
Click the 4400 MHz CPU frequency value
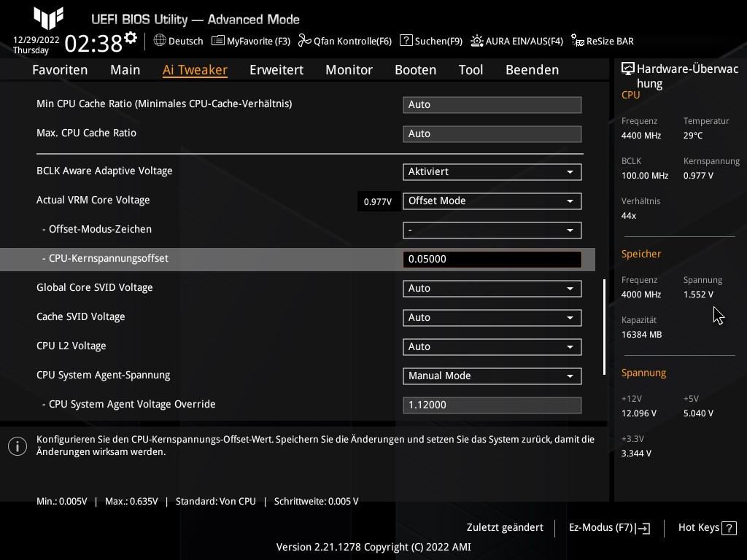click(641, 136)
